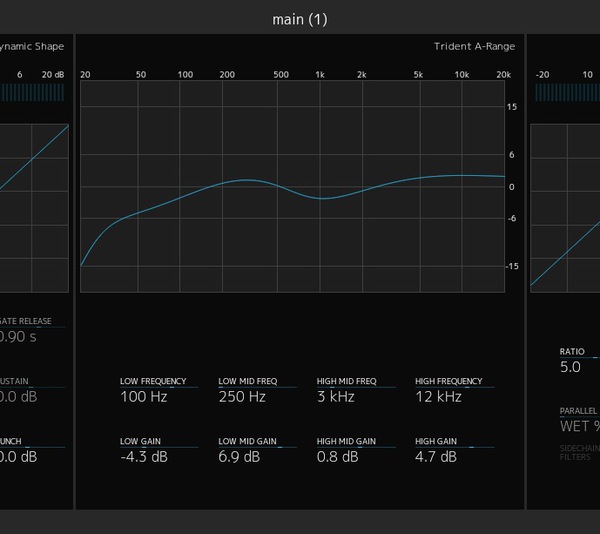Screen dimensions: 600x534
Task: Click the Parallel Wet % control
Action: [x=579, y=426]
